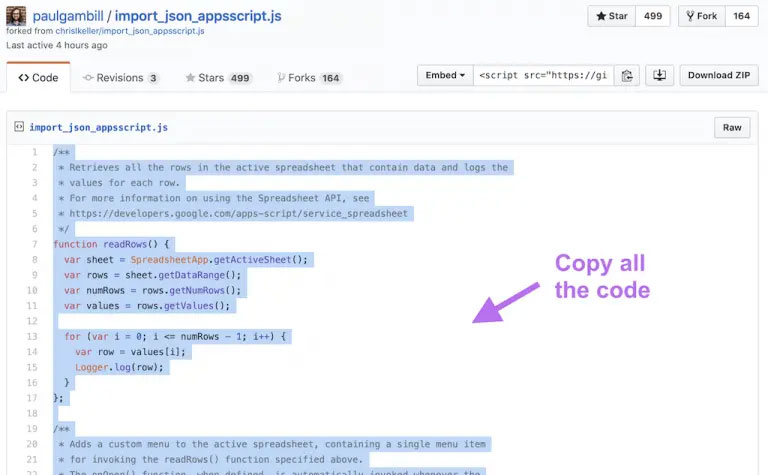This screenshot has width=768, height=475.
Task: Click the 'var sheet = SpreadsheetApp.getActiveSheet();' line
Action: click(186, 260)
